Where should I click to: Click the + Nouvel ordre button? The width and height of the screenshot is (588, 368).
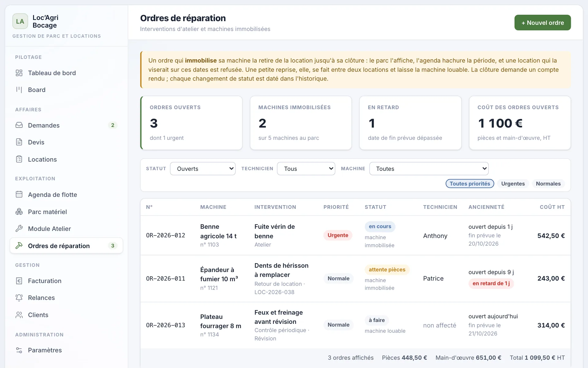(x=542, y=23)
